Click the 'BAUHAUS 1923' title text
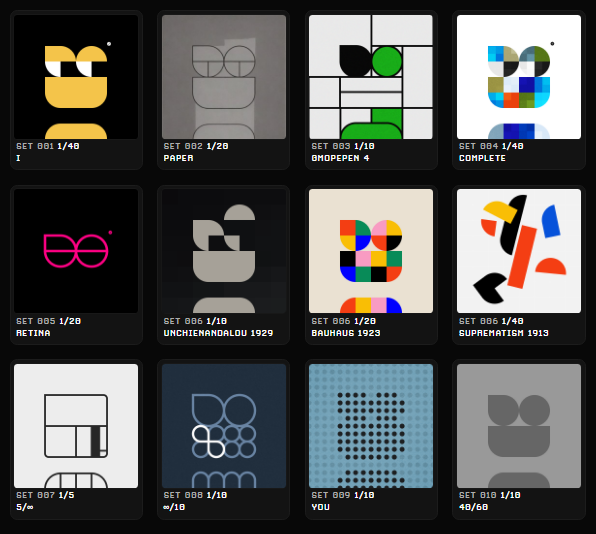Viewport: 596px width, 534px height. 346,333
